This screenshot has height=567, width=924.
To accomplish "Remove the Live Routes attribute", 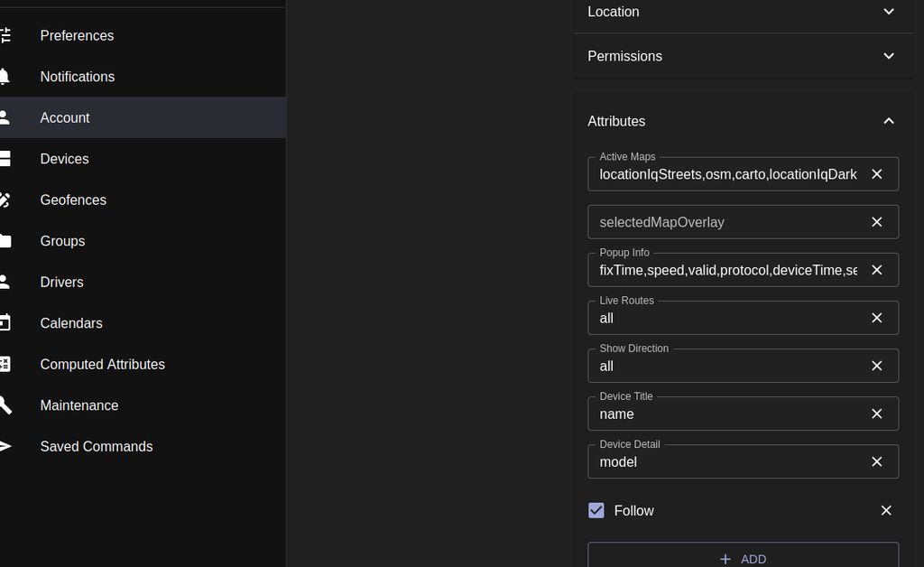I will click(x=876, y=318).
